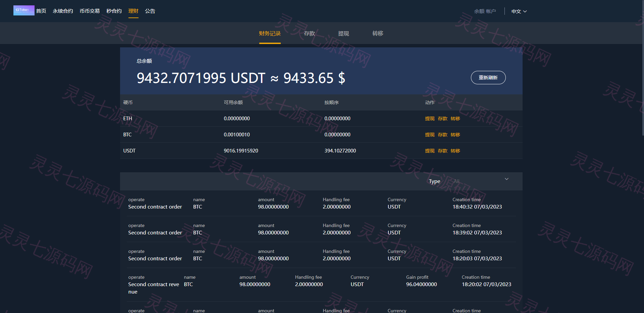Switch to the 转移 transfer tab
Screen dimensions: 644x313
378,34
